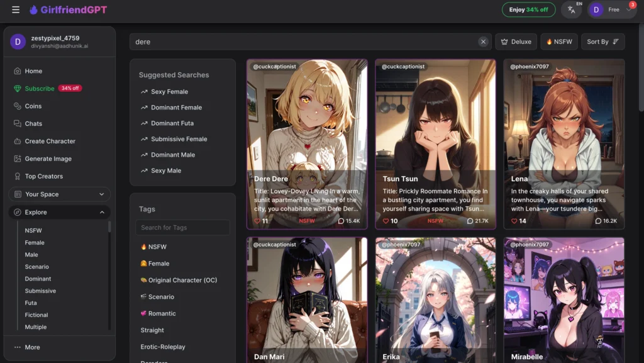
Task: Select Female under Explore
Action: tap(35, 243)
